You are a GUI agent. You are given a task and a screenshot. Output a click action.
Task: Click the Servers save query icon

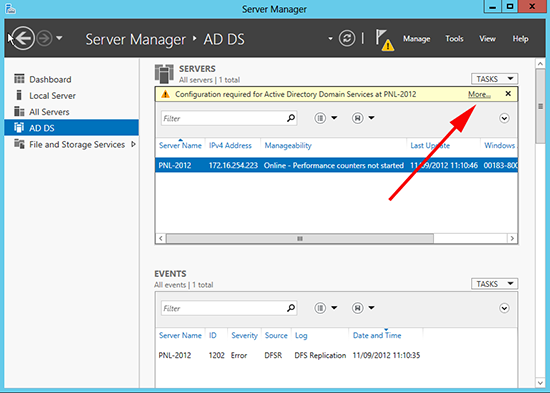pos(357,118)
